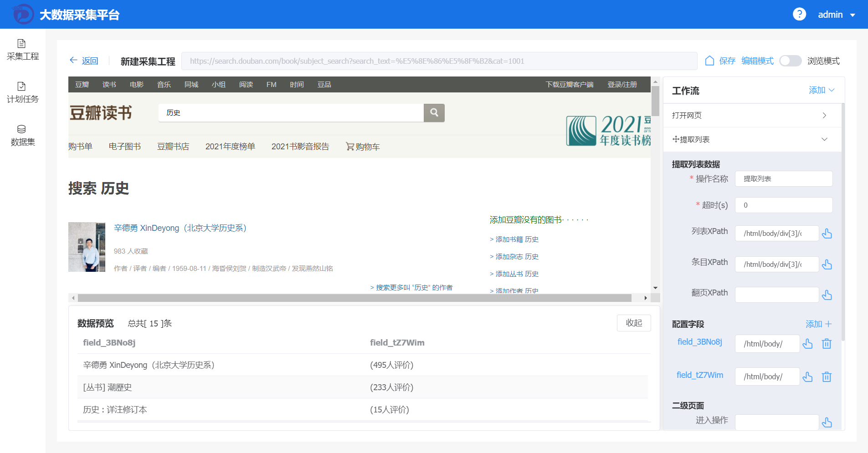868x453 pixels.
Task: Click the FM nav item
Action: pyautogui.click(x=272, y=84)
